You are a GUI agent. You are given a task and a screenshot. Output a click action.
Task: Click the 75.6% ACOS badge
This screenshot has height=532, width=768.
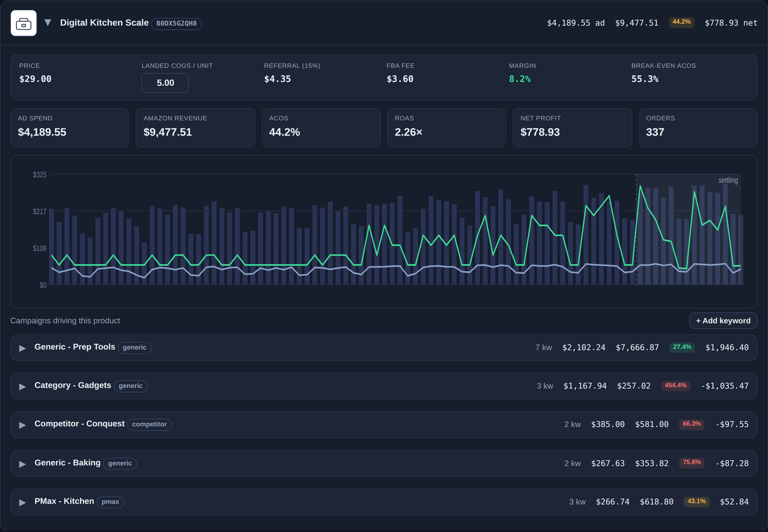(x=692, y=462)
